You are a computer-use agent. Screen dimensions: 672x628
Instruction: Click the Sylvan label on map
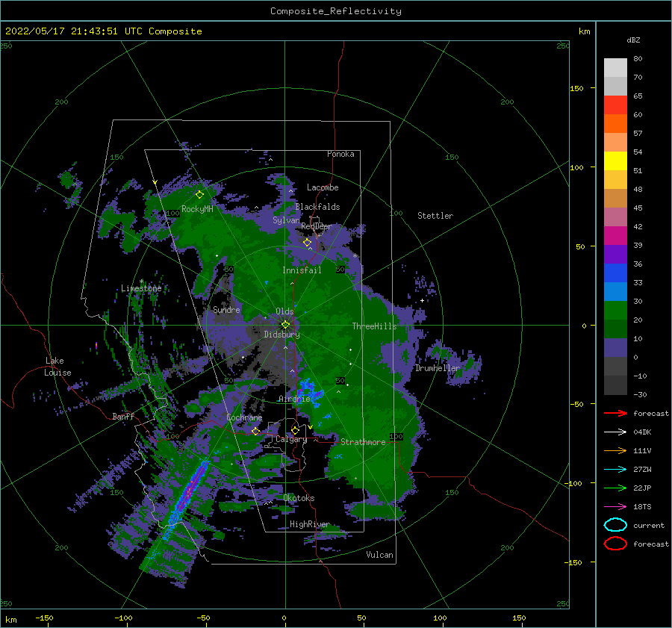point(286,220)
